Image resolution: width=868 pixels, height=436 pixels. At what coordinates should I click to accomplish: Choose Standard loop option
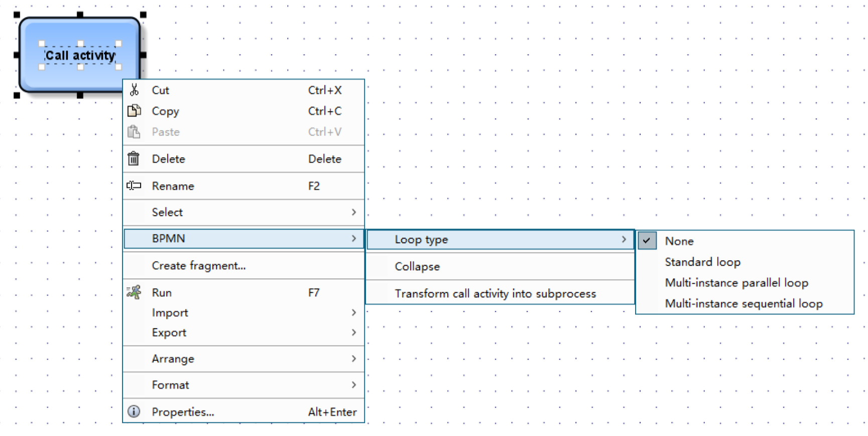pos(702,262)
